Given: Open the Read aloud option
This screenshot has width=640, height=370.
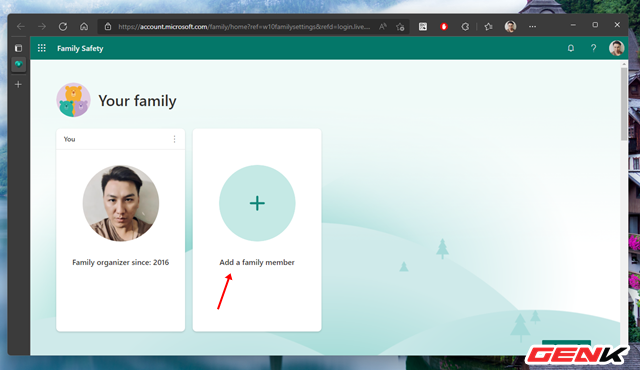Looking at the screenshot, I should pos(382,27).
